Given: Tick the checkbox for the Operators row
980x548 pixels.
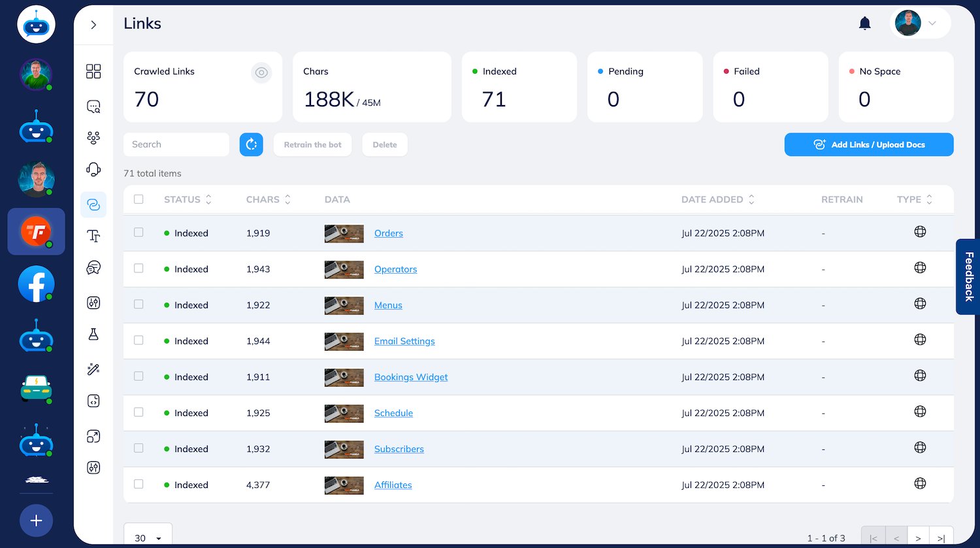Looking at the screenshot, I should click(139, 268).
